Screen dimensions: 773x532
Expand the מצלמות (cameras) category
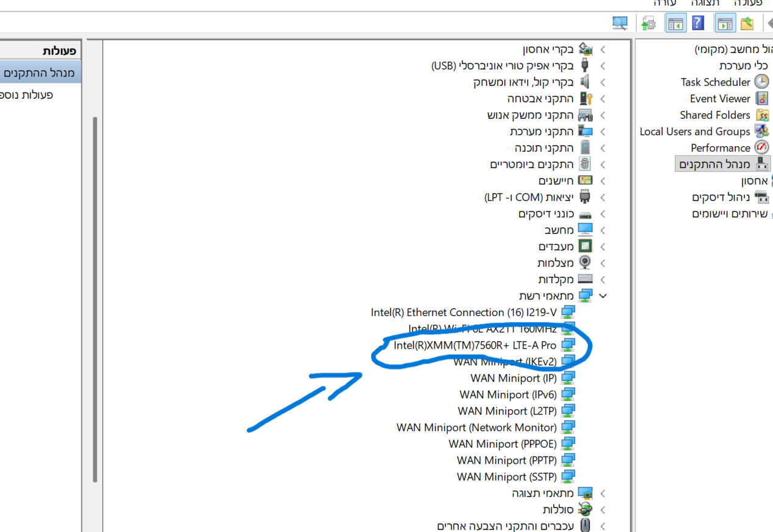coord(603,263)
